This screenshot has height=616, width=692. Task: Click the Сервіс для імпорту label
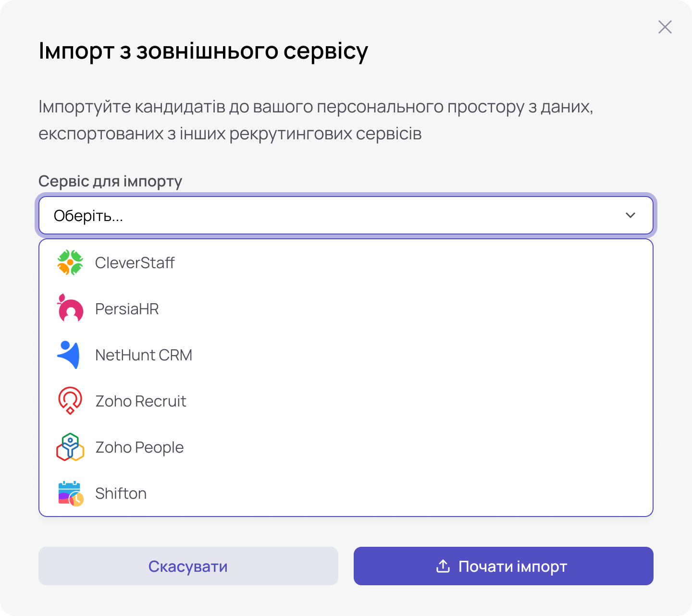(111, 181)
